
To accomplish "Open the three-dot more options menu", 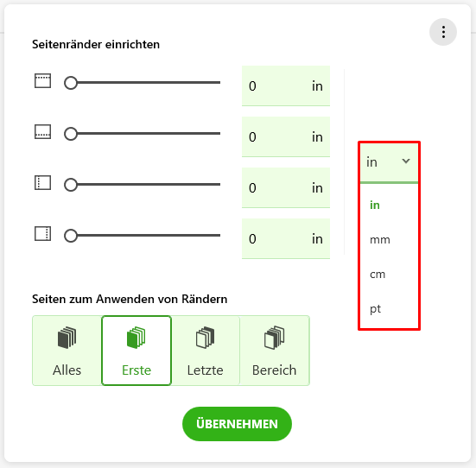I will 443,32.
